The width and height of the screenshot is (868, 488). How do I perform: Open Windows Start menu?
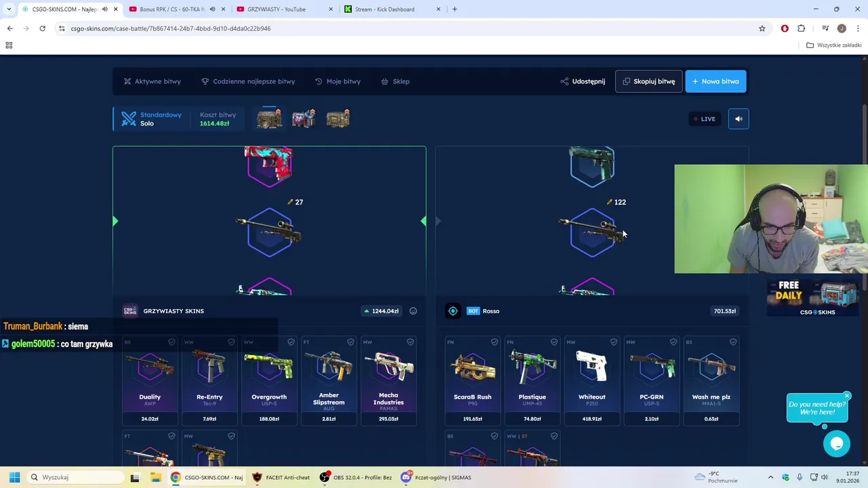point(14,477)
